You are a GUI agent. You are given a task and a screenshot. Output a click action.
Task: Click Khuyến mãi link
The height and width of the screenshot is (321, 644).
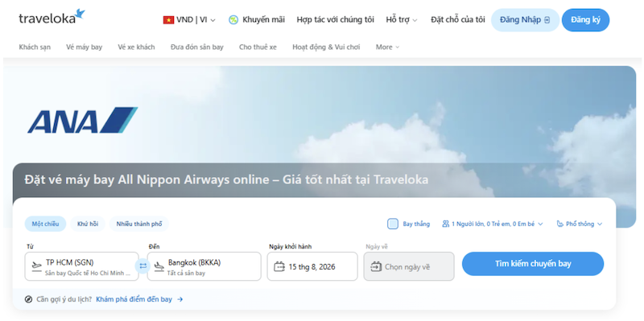[263, 19]
